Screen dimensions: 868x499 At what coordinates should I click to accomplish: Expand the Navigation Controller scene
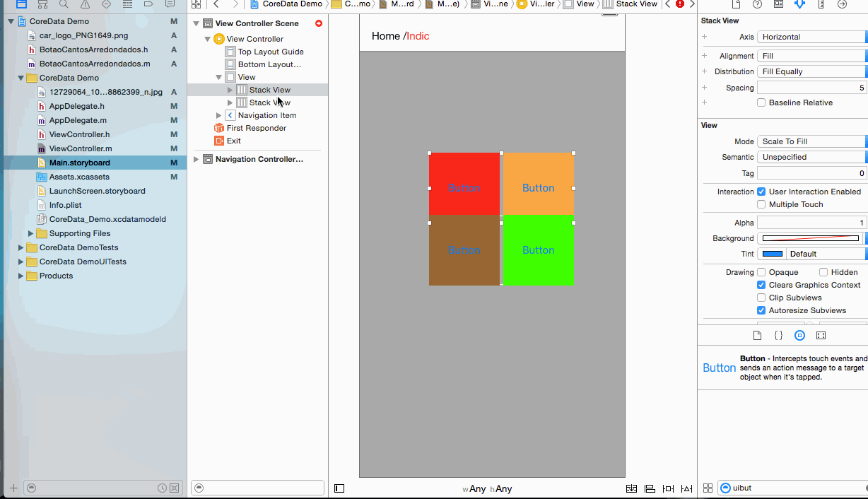click(x=196, y=159)
